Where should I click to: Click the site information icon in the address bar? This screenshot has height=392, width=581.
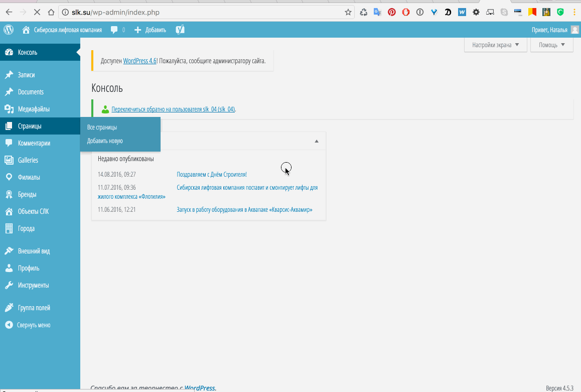(65, 12)
